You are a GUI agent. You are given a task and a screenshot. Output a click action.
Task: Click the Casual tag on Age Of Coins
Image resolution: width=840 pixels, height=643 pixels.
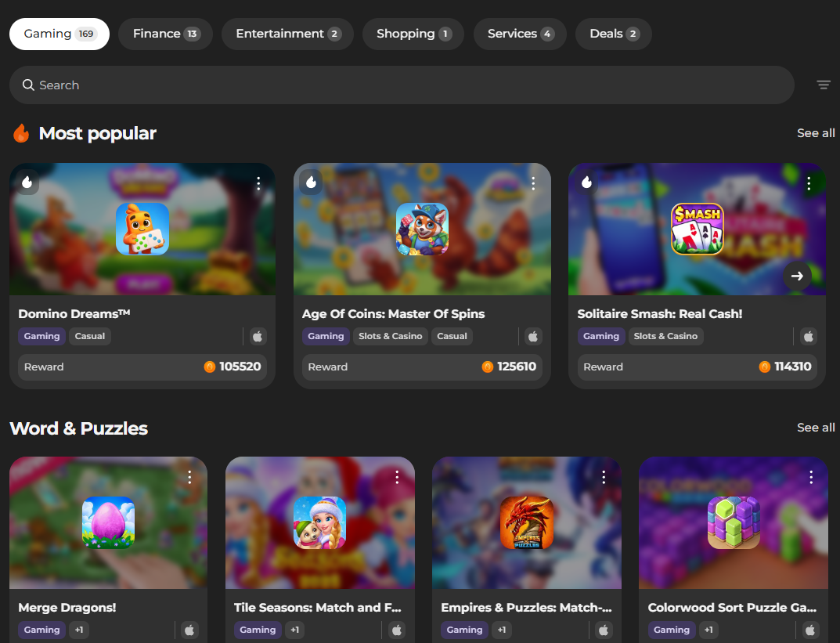click(452, 336)
